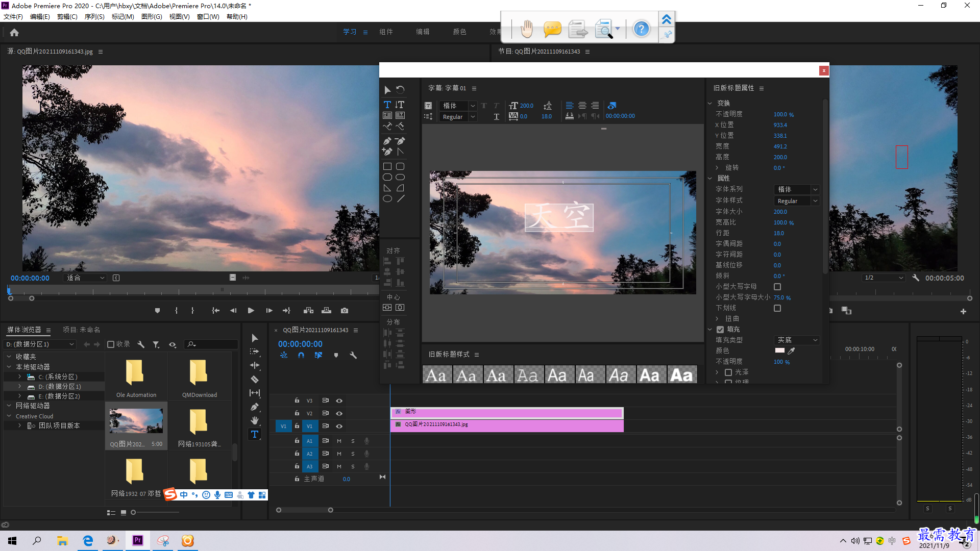
Task: Open Premiere Pro from Windows taskbar
Action: coord(137,540)
